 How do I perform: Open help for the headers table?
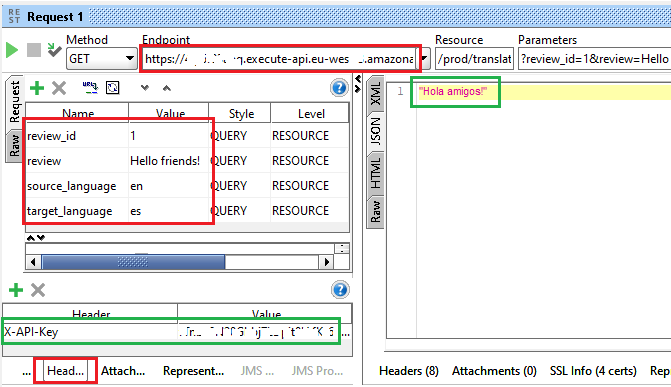click(340, 290)
